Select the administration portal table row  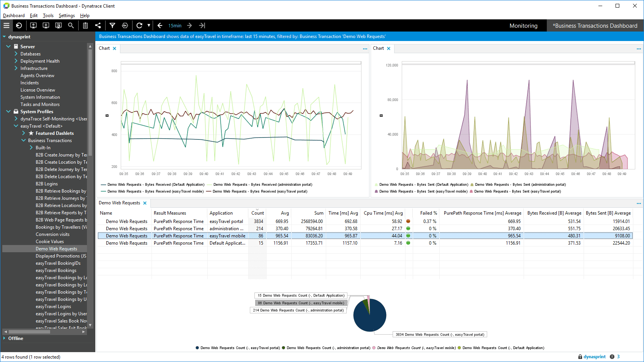pyautogui.click(x=365, y=229)
